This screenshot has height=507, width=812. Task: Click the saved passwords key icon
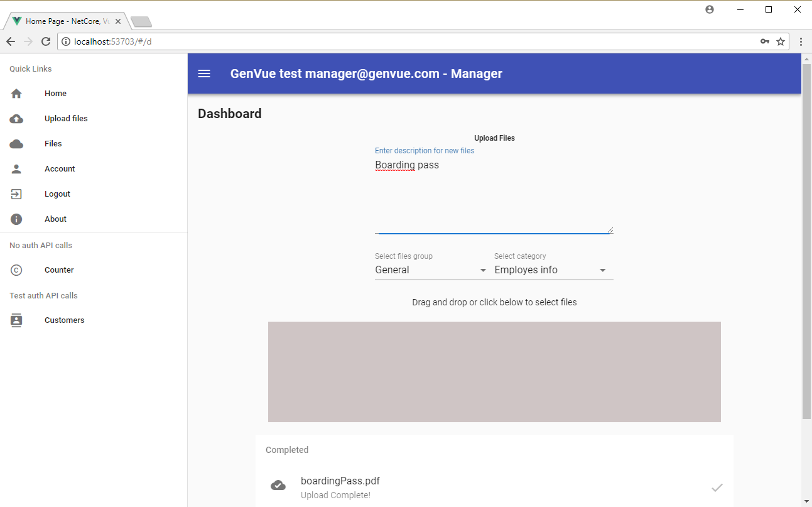click(764, 41)
